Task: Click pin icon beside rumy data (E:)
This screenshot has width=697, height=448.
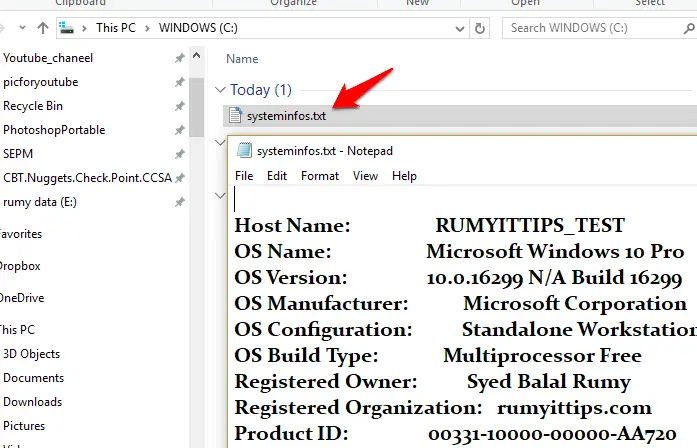Action: (179, 202)
